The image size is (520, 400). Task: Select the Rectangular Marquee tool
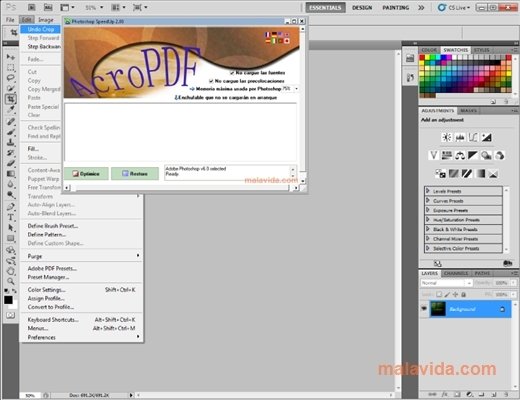pyautogui.click(x=10, y=67)
